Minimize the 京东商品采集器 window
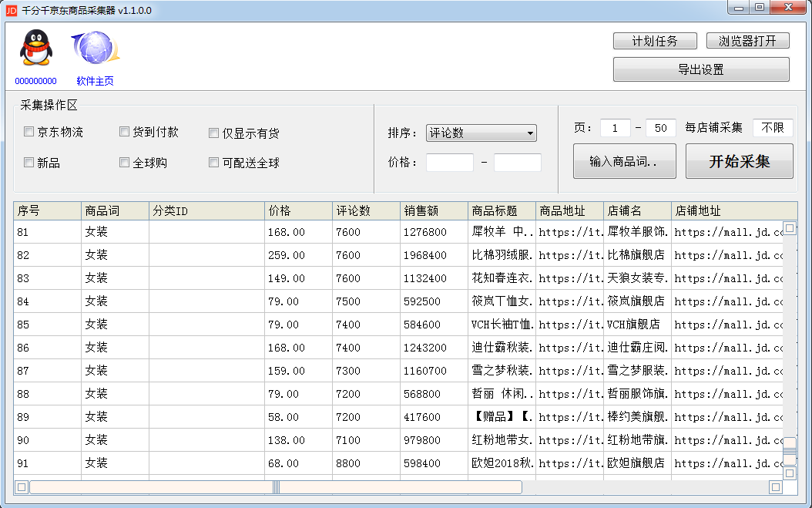This screenshot has height=508, width=812. click(x=739, y=8)
